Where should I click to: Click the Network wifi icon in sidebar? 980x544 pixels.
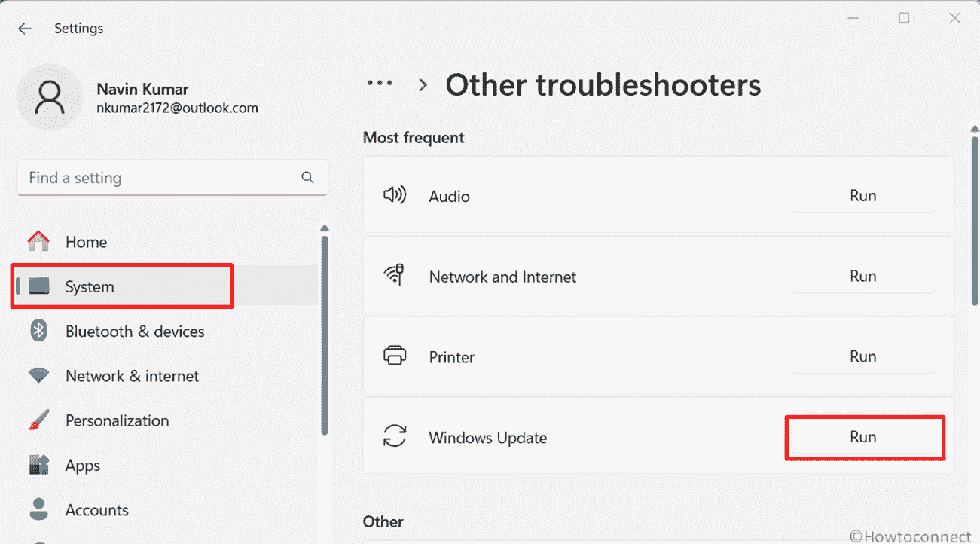38,375
